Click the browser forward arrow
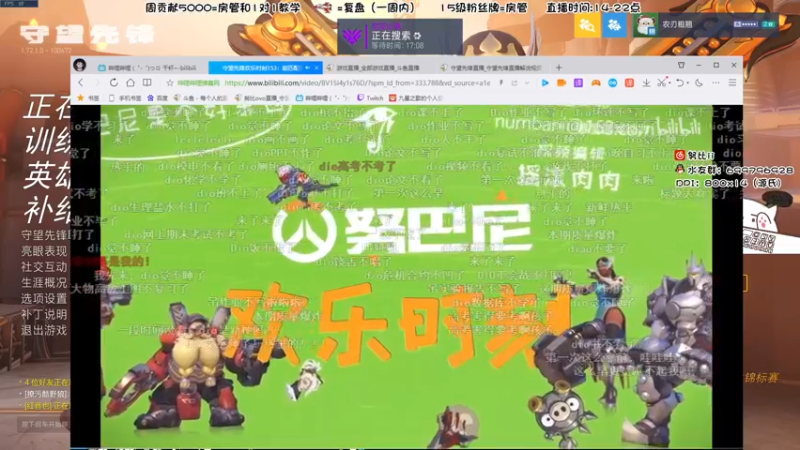 click(x=97, y=83)
